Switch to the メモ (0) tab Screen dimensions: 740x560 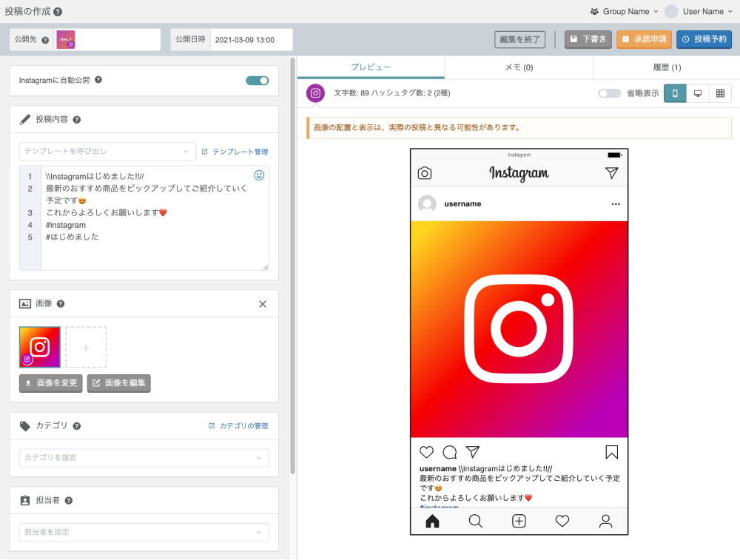coord(519,67)
